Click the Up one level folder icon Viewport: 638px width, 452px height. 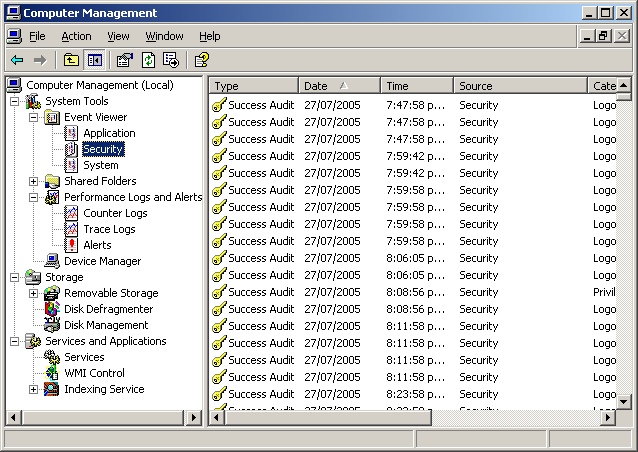click(x=71, y=60)
